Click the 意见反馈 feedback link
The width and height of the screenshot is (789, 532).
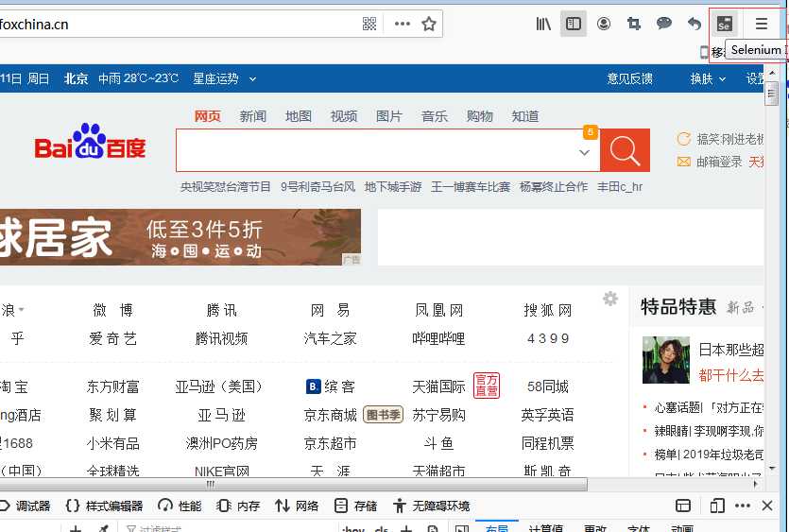click(629, 78)
